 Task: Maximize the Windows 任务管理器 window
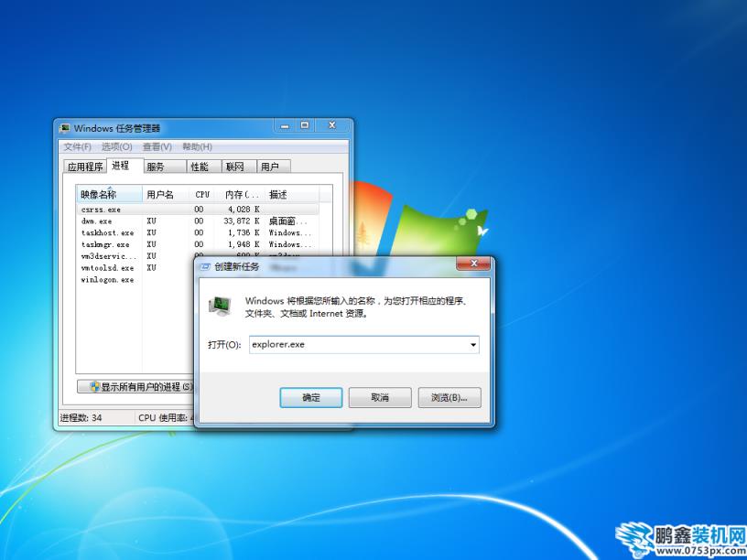(305, 125)
